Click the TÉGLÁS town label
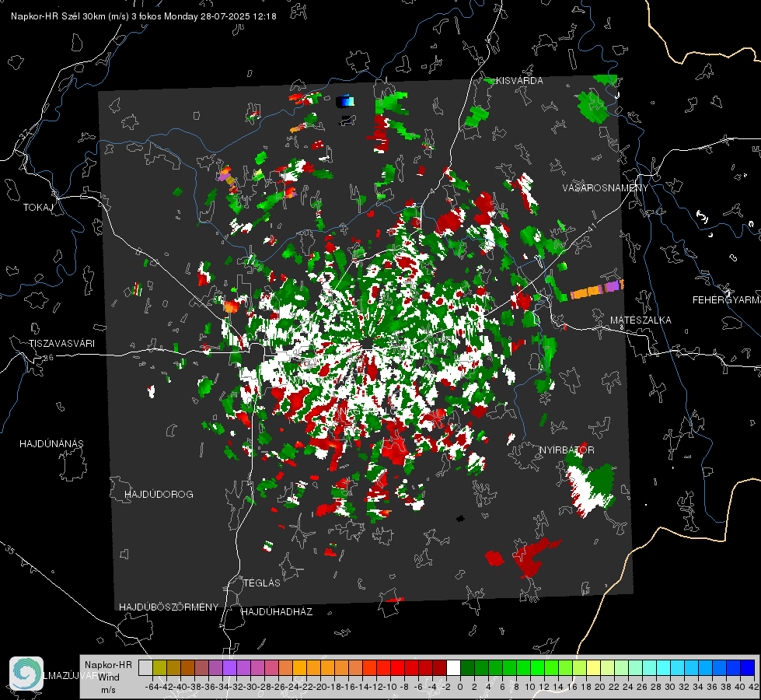 [262, 583]
